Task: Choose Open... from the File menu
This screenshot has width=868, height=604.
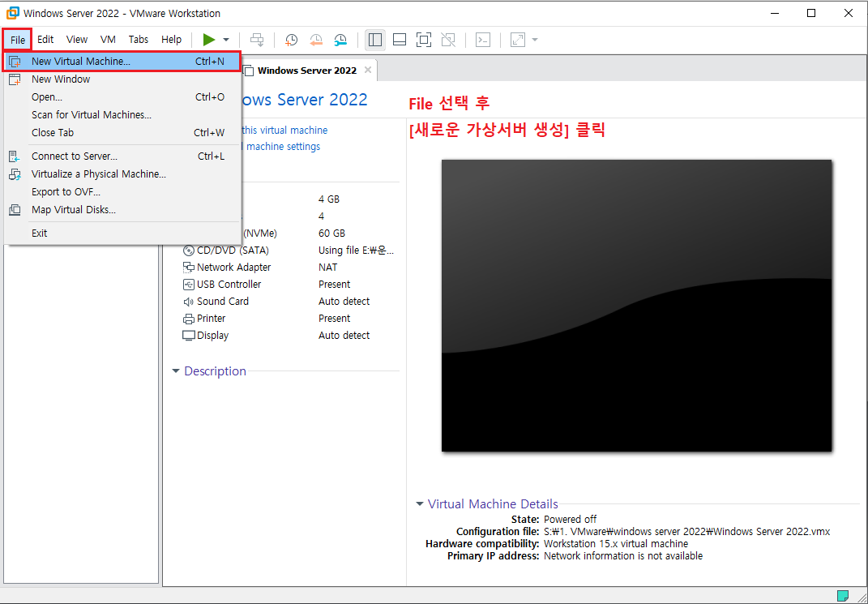Action: [x=122, y=97]
